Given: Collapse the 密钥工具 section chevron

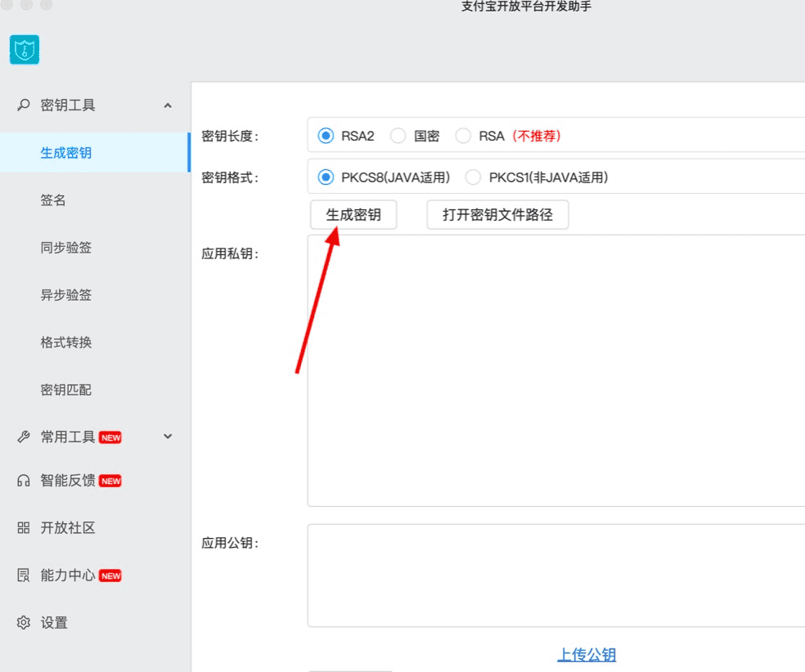Looking at the screenshot, I should [x=168, y=105].
